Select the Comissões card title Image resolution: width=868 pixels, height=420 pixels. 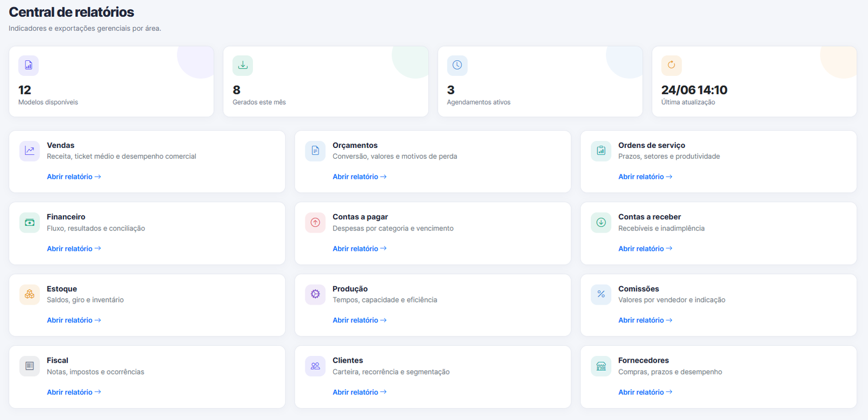click(639, 289)
